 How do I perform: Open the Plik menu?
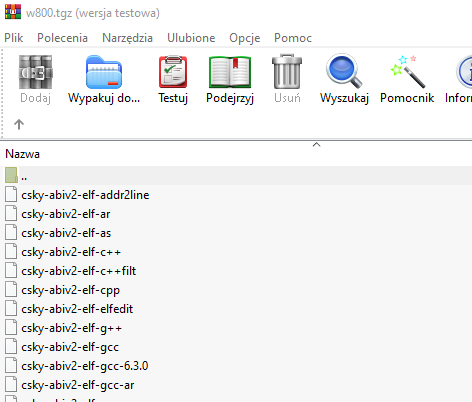(x=14, y=38)
